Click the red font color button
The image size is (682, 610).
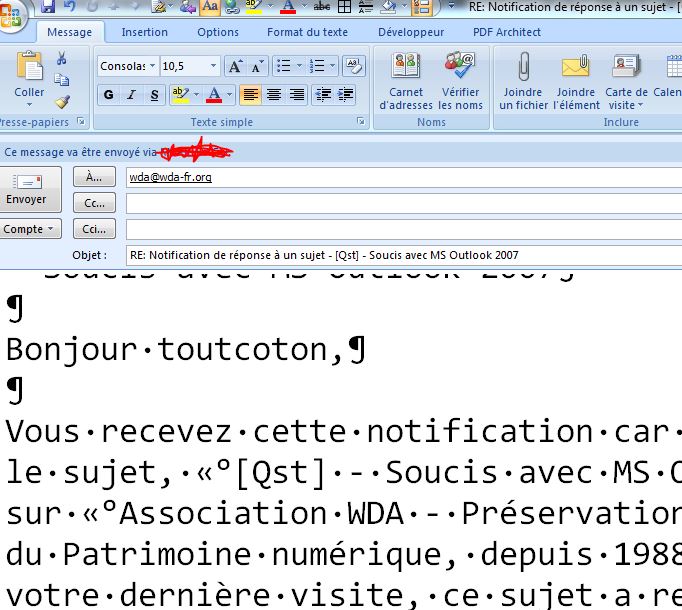(215, 95)
